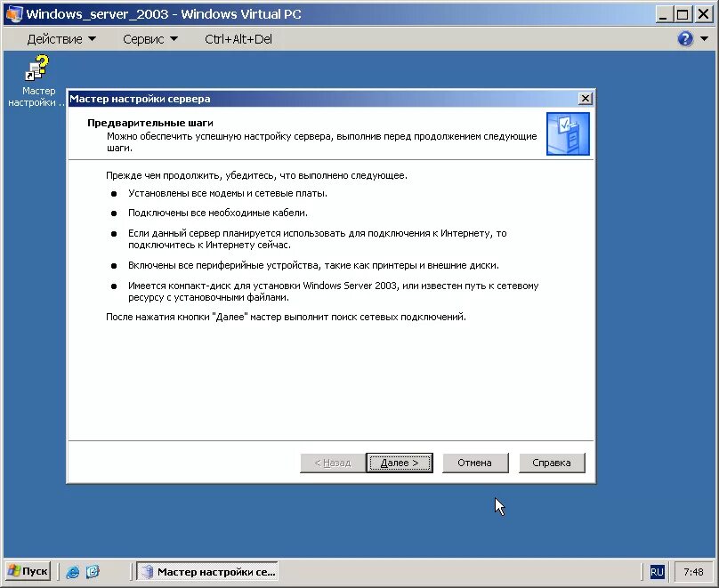Open the Действие menu
The image size is (719, 588).
coord(61,39)
